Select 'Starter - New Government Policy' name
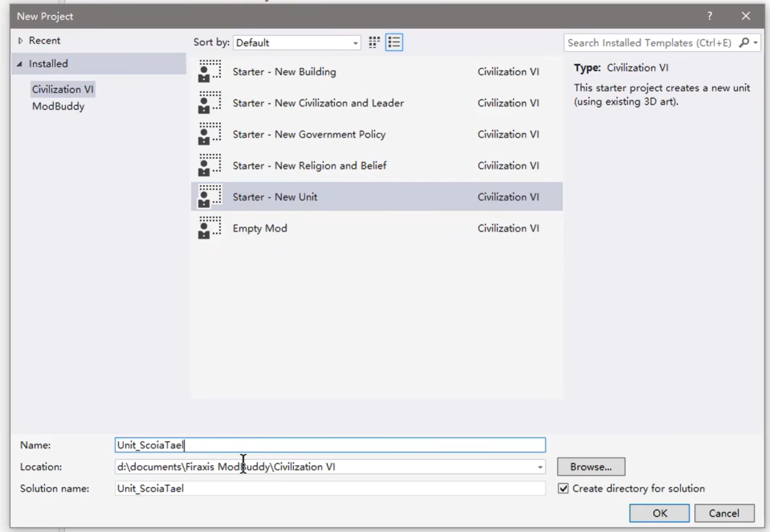Image resolution: width=770 pixels, height=532 pixels. click(x=309, y=134)
